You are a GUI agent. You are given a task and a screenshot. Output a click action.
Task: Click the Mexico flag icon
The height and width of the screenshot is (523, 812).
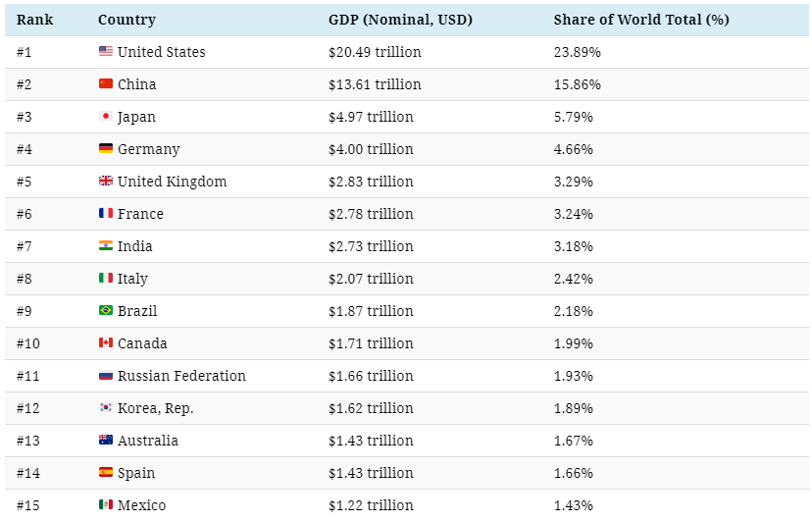tap(106, 505)
